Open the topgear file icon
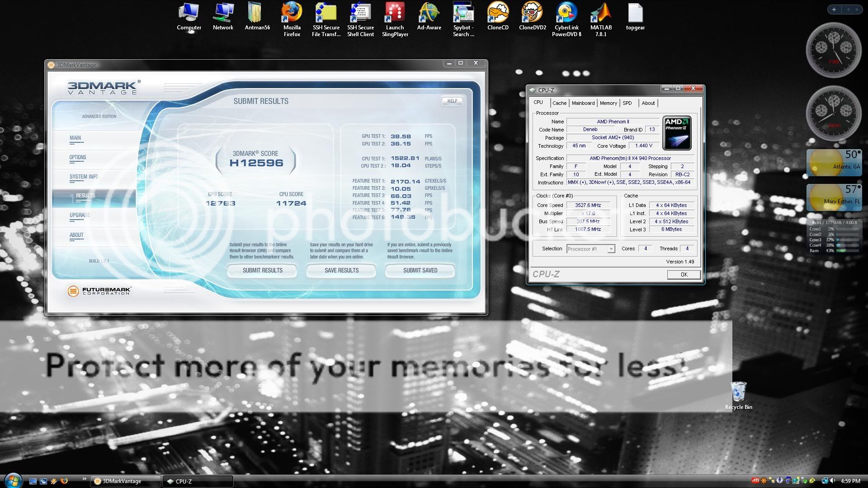 pyautogui.click(x=635, y=17)
